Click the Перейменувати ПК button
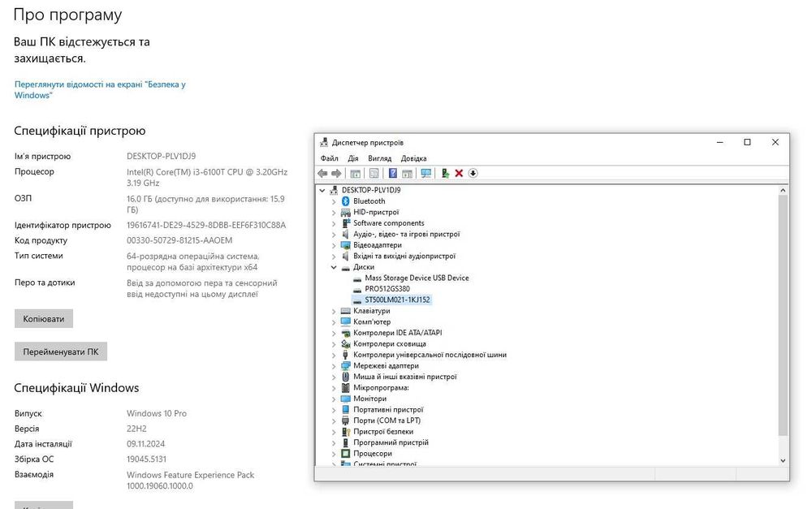The width and height of the screenshot is (812, 509). click(x=61, y=352)
